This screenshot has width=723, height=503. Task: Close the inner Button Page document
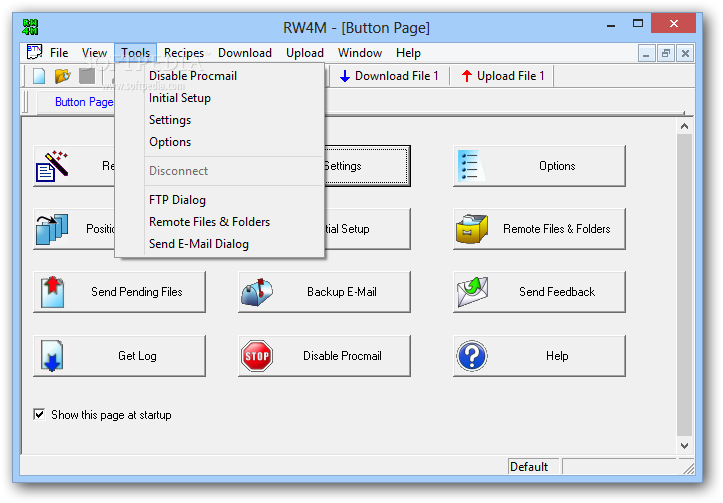(x=685, y=53)
